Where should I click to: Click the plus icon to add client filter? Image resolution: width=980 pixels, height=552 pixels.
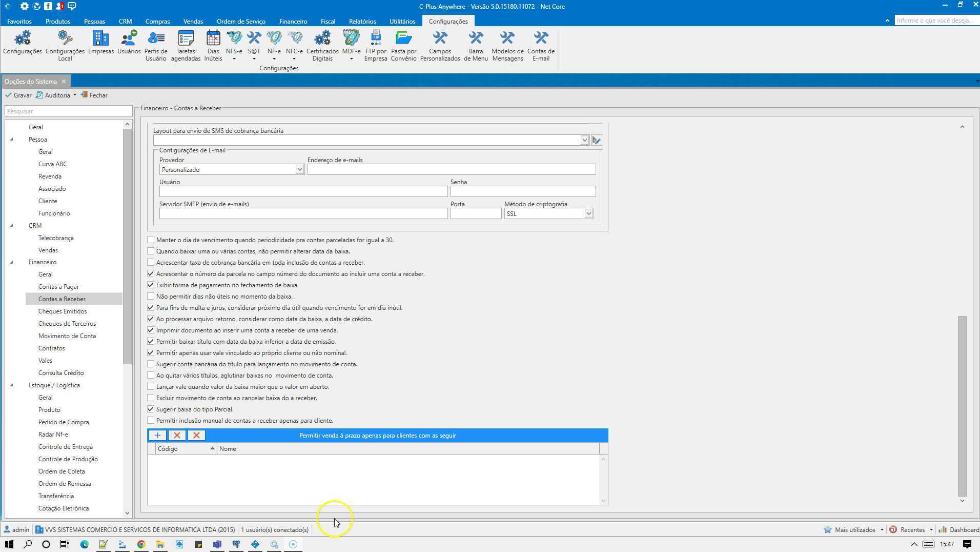coord(157,436)
